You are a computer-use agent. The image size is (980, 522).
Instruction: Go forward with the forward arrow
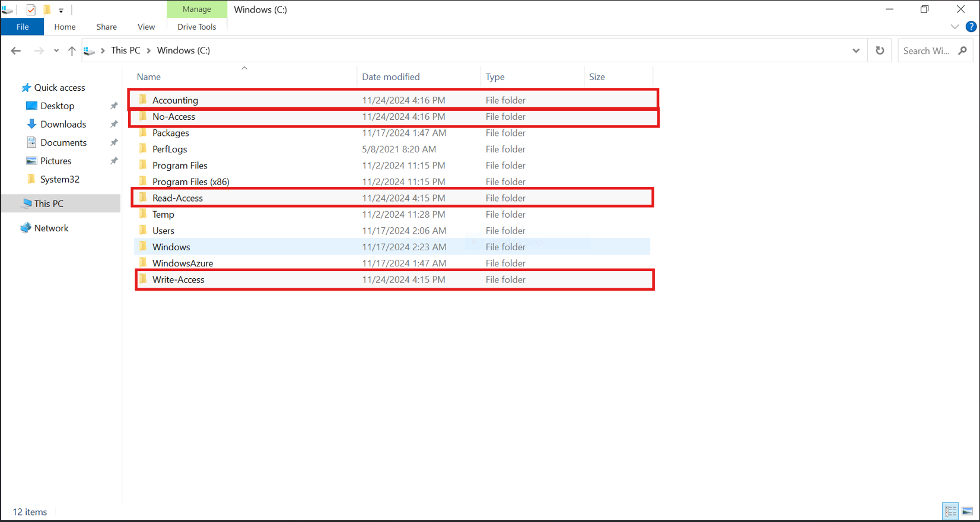[x=39, y=51]
